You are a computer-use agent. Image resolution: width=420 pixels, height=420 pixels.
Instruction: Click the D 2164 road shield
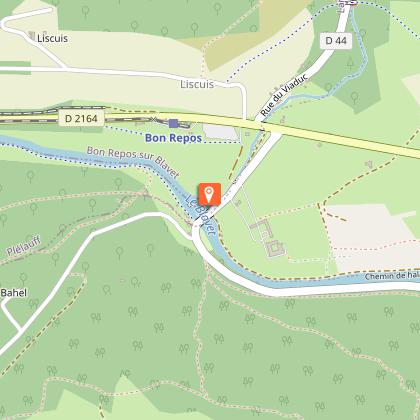click(81, 119)
